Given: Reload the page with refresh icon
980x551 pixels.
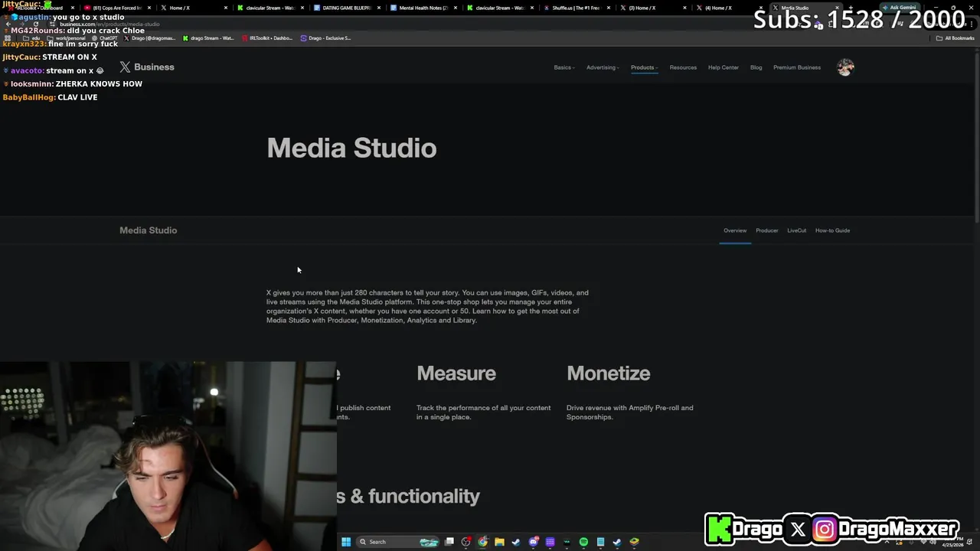Looking at the screenshot, I should 35,24.
